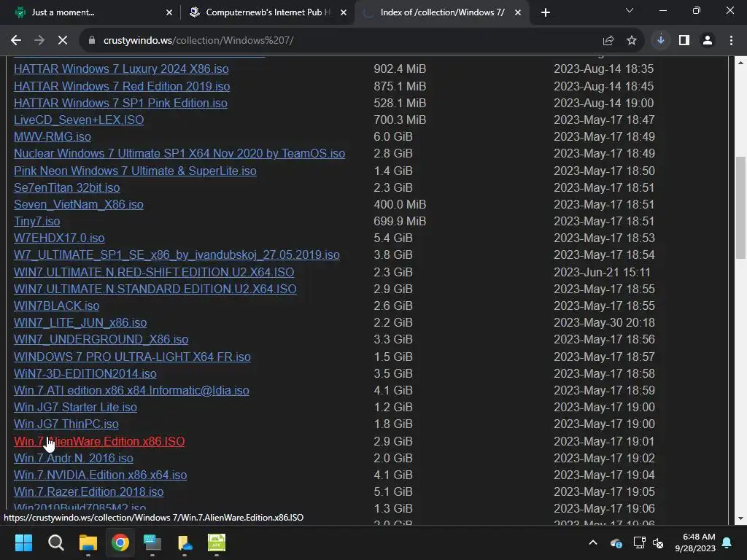Click the WIN7BLACK.iso link

tap(57, 306)
